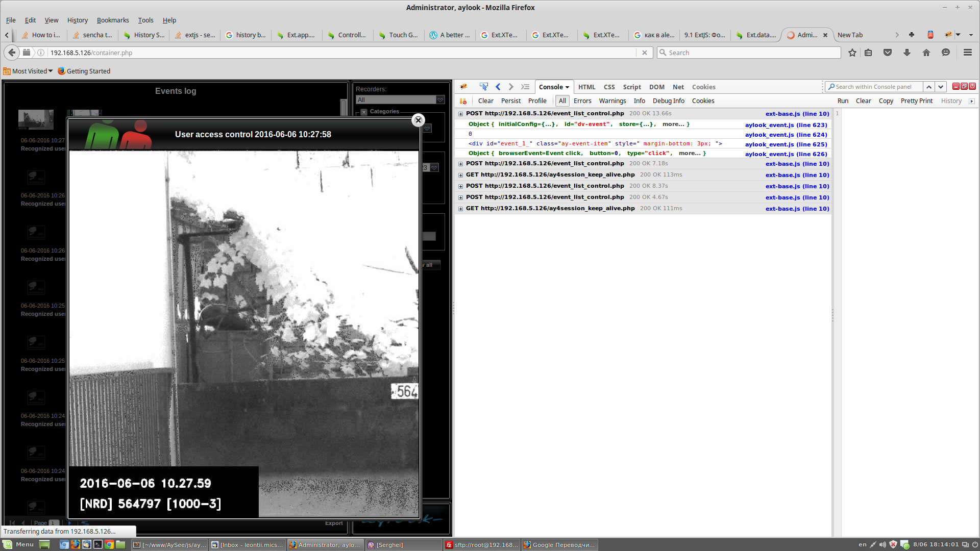Open ext-base.js (line 10) link on first row
Image resolution: width=980 pixels, height=551 pixels.
797,114
